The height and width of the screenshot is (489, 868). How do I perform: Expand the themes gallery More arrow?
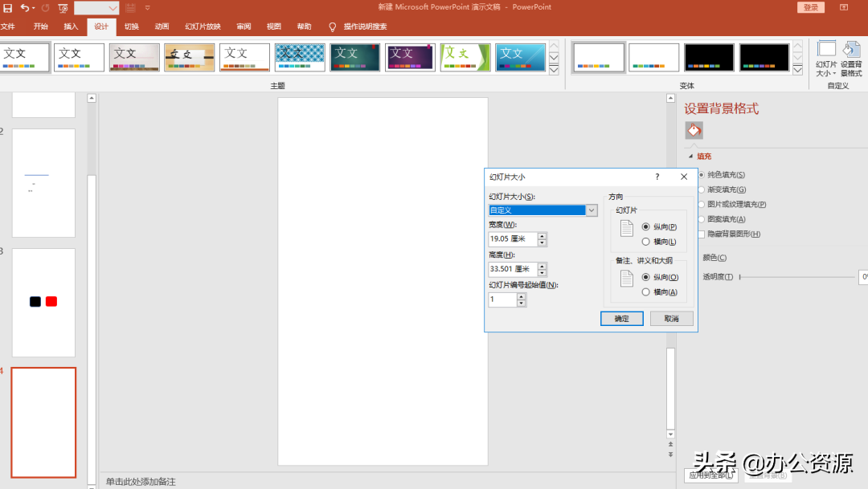[554, 70]
